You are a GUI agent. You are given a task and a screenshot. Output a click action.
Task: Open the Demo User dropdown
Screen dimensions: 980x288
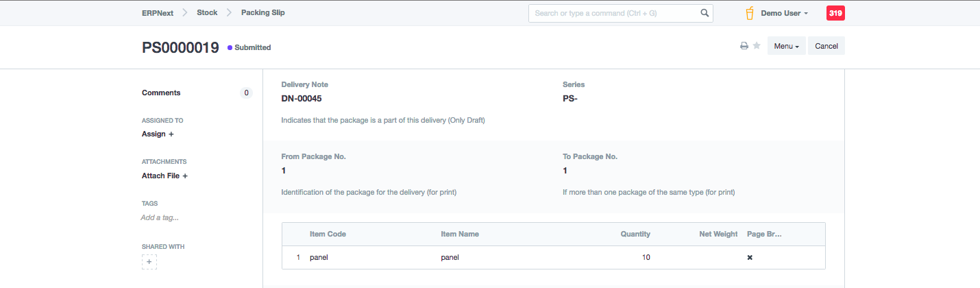[785, 13]
